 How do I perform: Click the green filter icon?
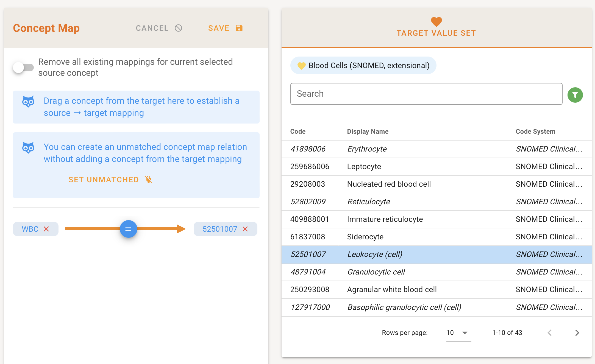[x=575, y=95]
